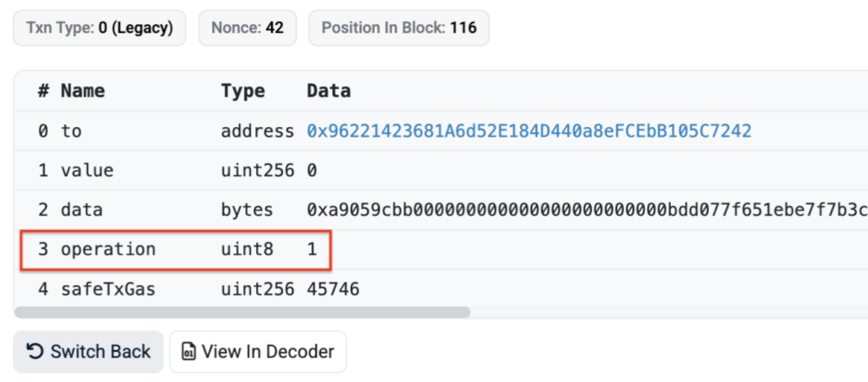Viewport: 868px width, 382px height.
Task: Click the Data column header
Action: [x=328, y=91]
